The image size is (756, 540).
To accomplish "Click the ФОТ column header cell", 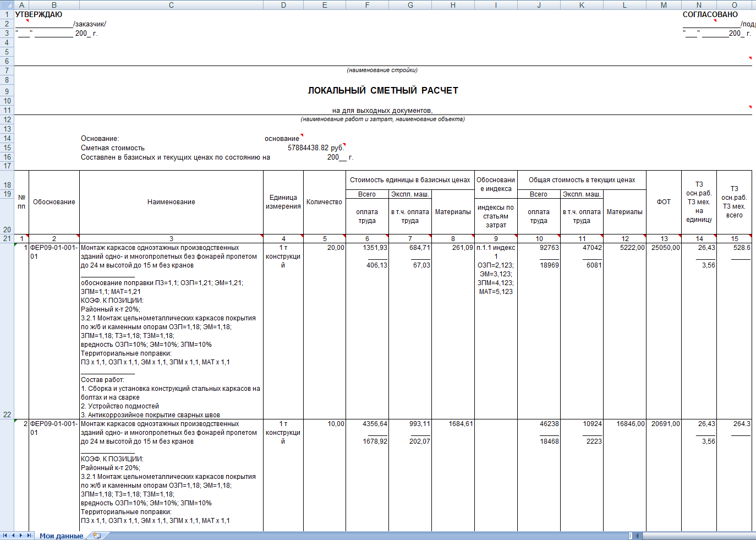I will pos(664,202).
